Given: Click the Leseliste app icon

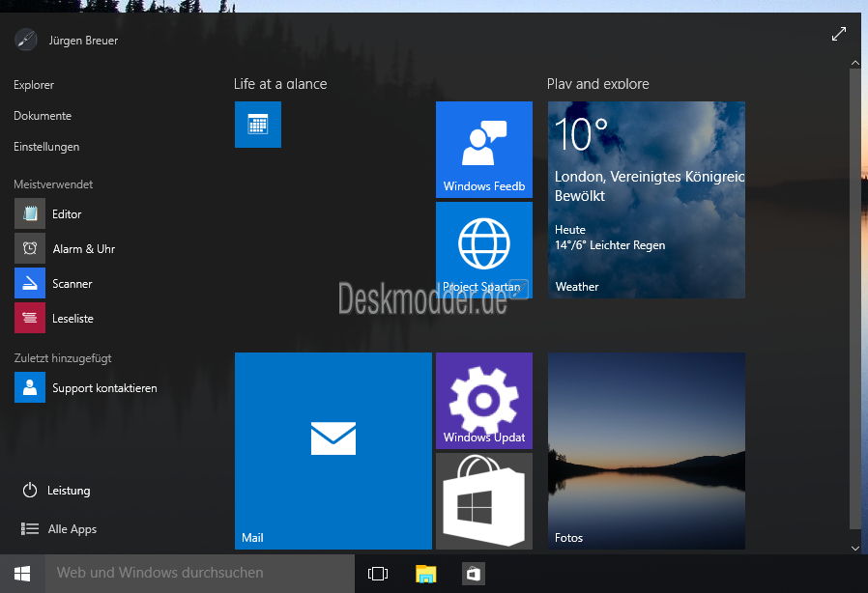Looking at the screenshot, I should [x=30, y=318].
